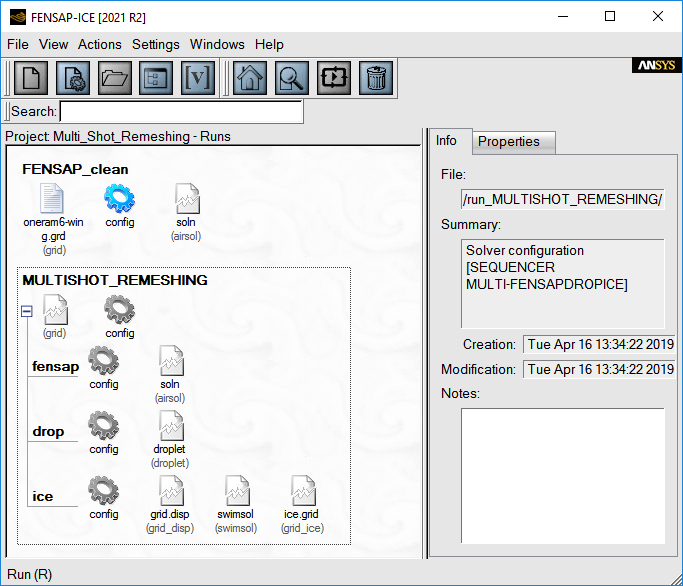Select the swimsol file in ice run
Viewport: 683px width, 586px height.
click(x=237, y=492)
